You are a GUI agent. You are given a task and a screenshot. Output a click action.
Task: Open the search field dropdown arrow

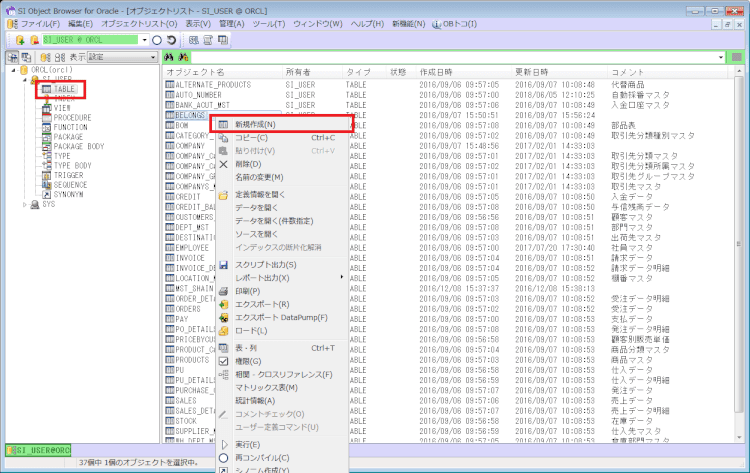point(720,57)
